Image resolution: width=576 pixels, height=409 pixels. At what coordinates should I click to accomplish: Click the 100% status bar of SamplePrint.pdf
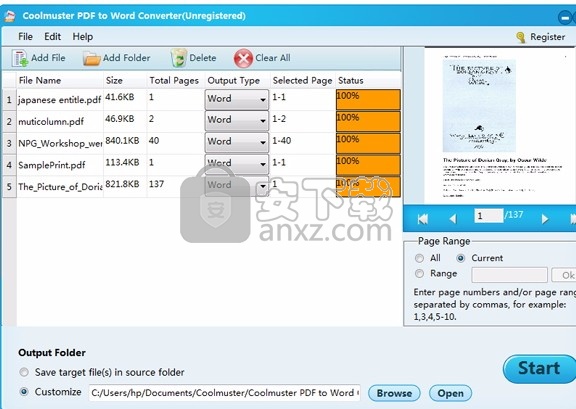click(368, 164)
